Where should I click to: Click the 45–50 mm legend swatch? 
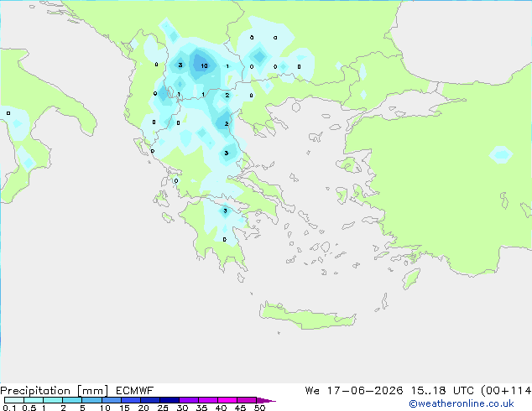click(247, 400)
